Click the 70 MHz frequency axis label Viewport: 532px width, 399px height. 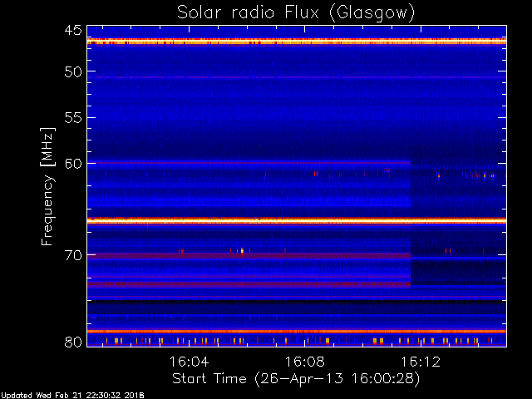pyautogui.click(x=73, y=255)
